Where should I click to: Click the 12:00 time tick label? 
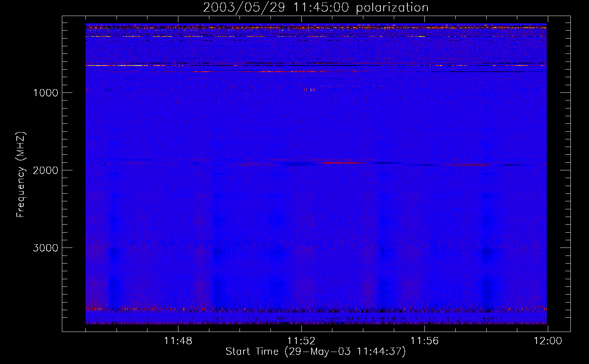(x=548, y=341)
